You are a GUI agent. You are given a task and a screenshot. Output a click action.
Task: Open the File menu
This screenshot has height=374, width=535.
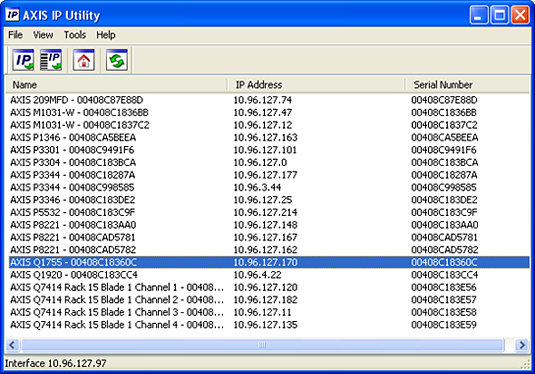[x=15, y=35]
